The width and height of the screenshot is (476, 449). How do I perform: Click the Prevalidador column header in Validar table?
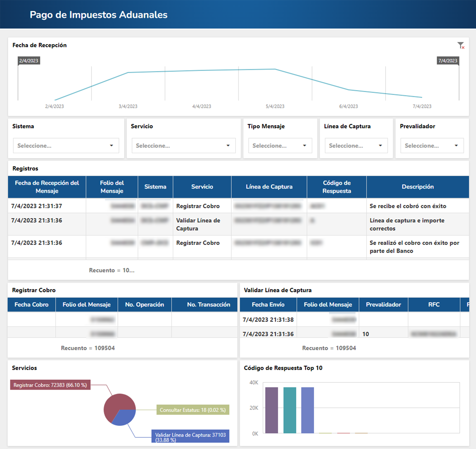383,305
